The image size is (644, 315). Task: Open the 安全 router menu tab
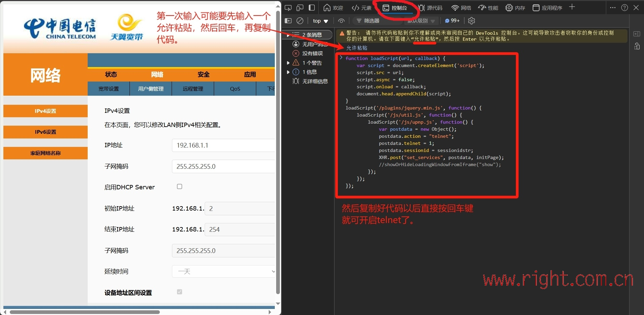(203, 74)
